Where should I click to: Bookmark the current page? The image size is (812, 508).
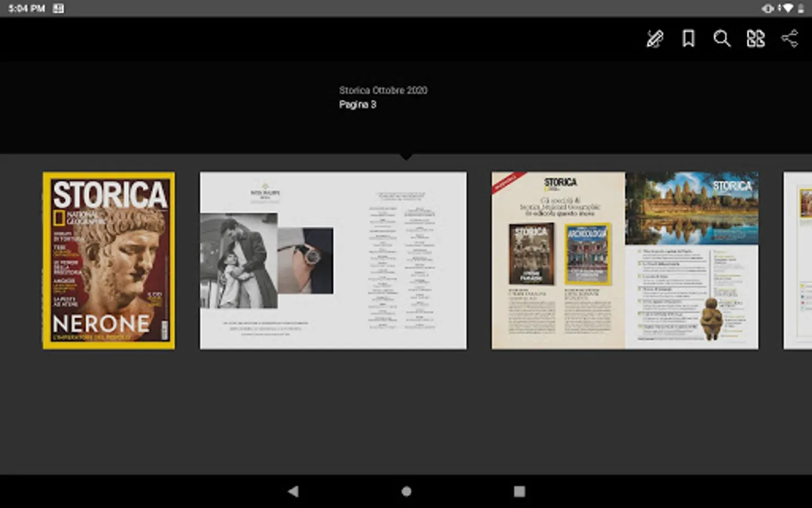click(688, 39)
